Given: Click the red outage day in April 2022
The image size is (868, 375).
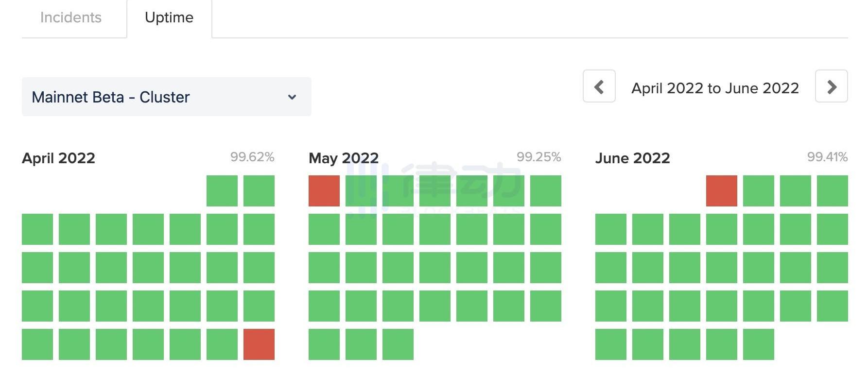Looking at the screenshot, I should pos(259,344).
